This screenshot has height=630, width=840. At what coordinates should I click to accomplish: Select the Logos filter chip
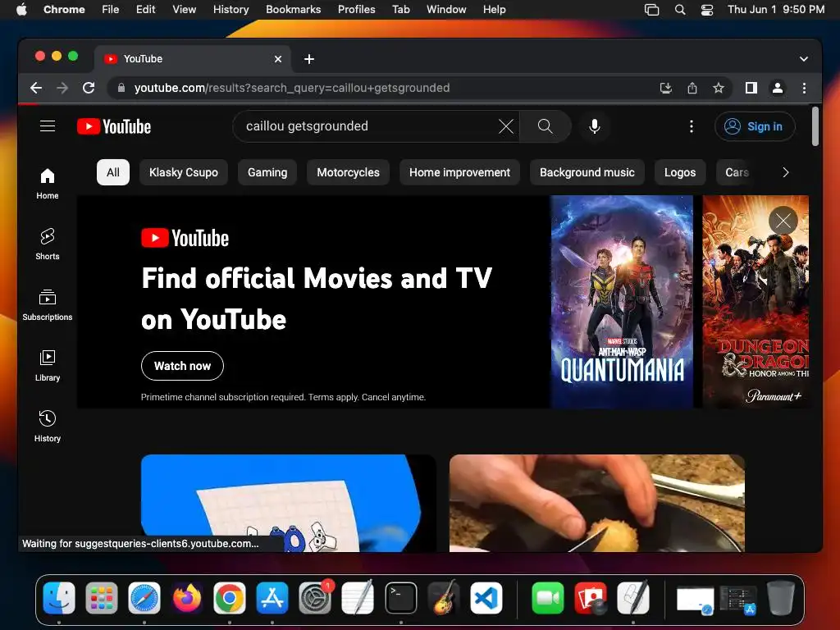pyautogui.click(x=680, y=172)
